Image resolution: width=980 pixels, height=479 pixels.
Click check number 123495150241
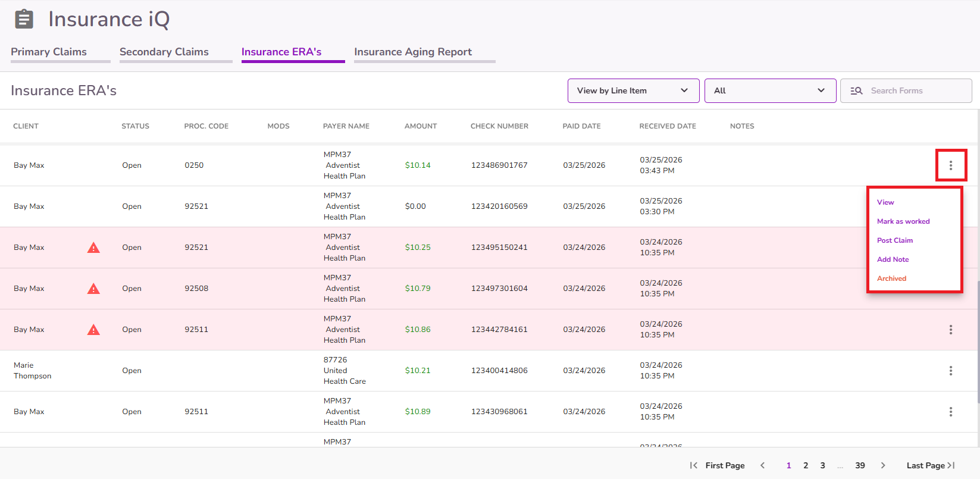499,248
